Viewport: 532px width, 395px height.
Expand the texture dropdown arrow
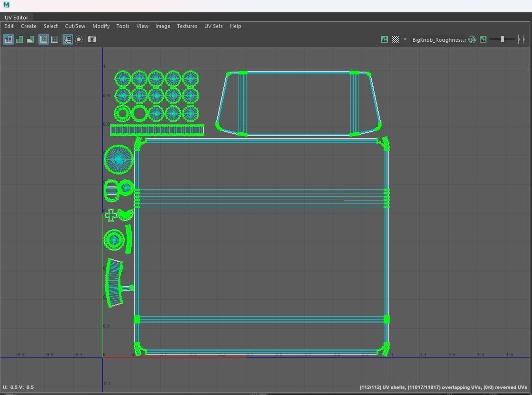[x=405, y=39]
